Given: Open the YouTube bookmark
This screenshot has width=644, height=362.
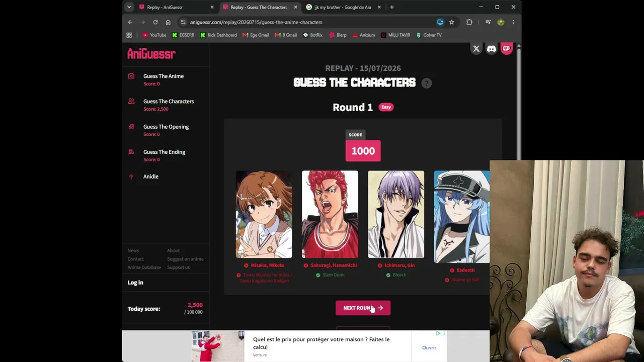Looking at the screenshot, I should tap(154, 35).
